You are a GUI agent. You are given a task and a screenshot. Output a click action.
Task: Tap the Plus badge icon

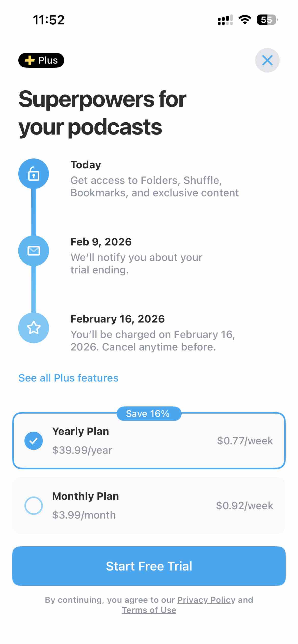click(41, 60)
